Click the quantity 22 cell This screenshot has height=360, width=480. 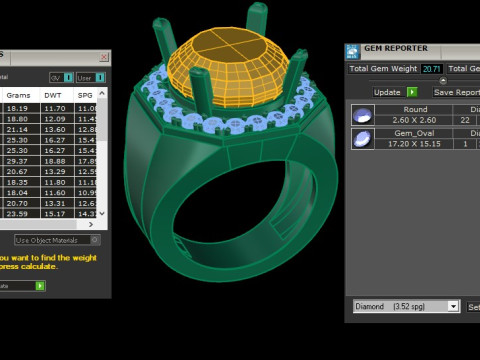[465, 120]
